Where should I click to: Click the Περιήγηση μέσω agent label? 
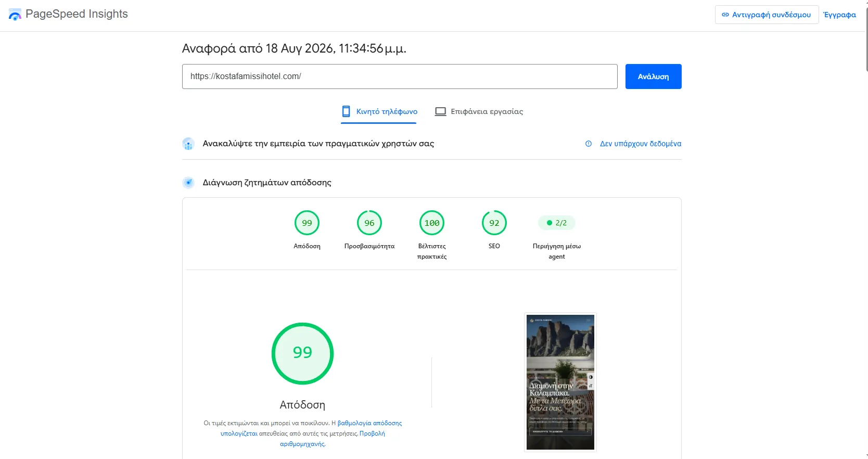557,251
